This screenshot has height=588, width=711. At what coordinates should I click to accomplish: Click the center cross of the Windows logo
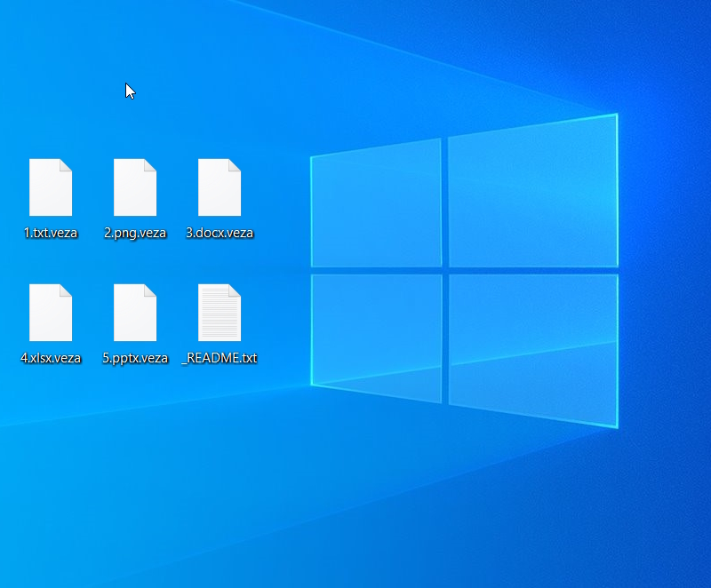[444, 270]
